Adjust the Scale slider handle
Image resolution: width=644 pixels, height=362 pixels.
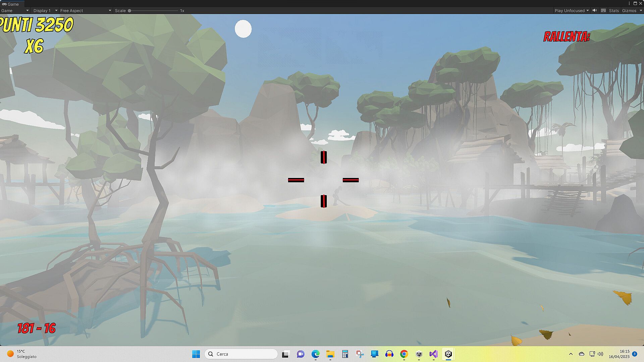(x=129, y=10)
